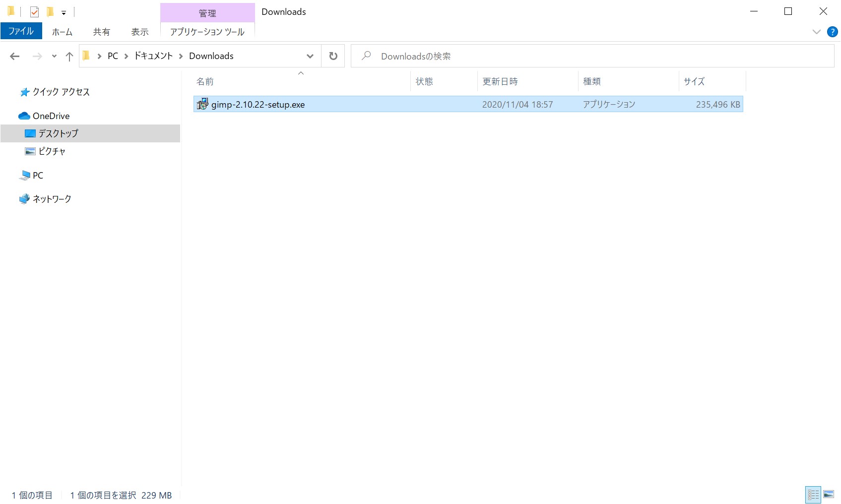Select デスクトップ in the sidebar
Screen dimensions: 841x504
pos(57,133)
